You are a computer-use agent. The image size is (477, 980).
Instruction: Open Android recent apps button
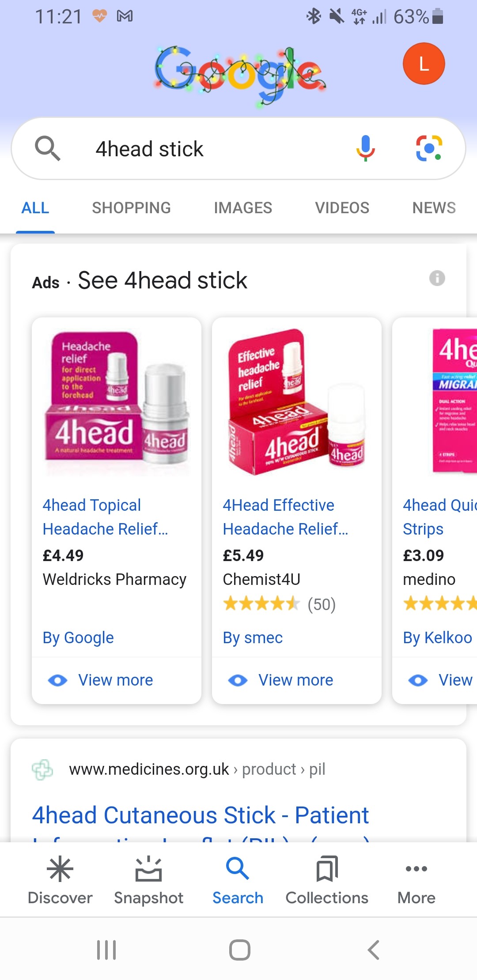106,950
